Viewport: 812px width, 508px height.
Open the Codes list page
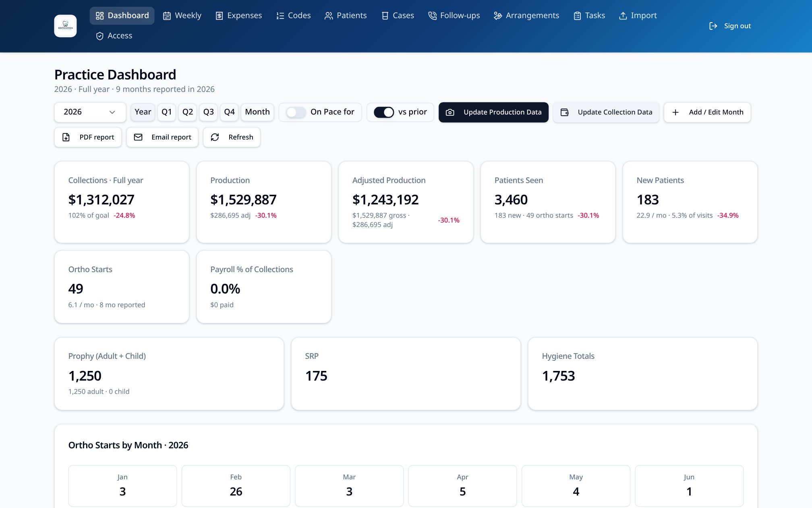293,15
